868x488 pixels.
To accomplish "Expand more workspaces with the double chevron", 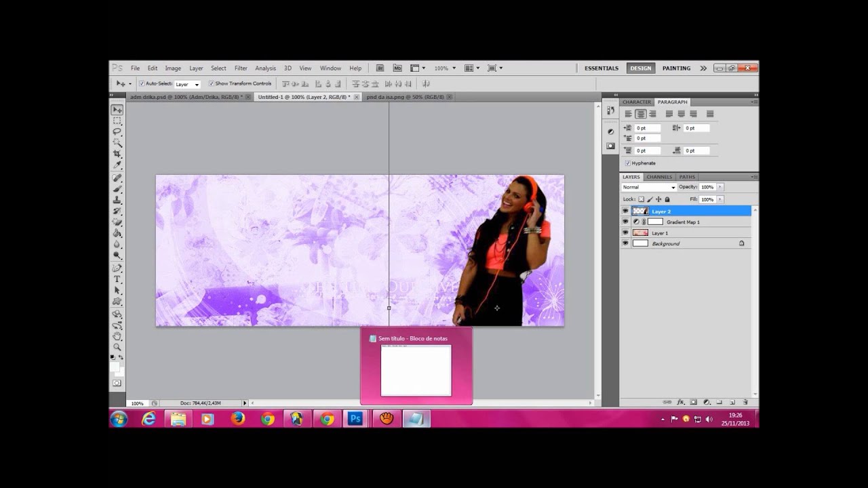I will pyautogui.click(x=703, y=68).
